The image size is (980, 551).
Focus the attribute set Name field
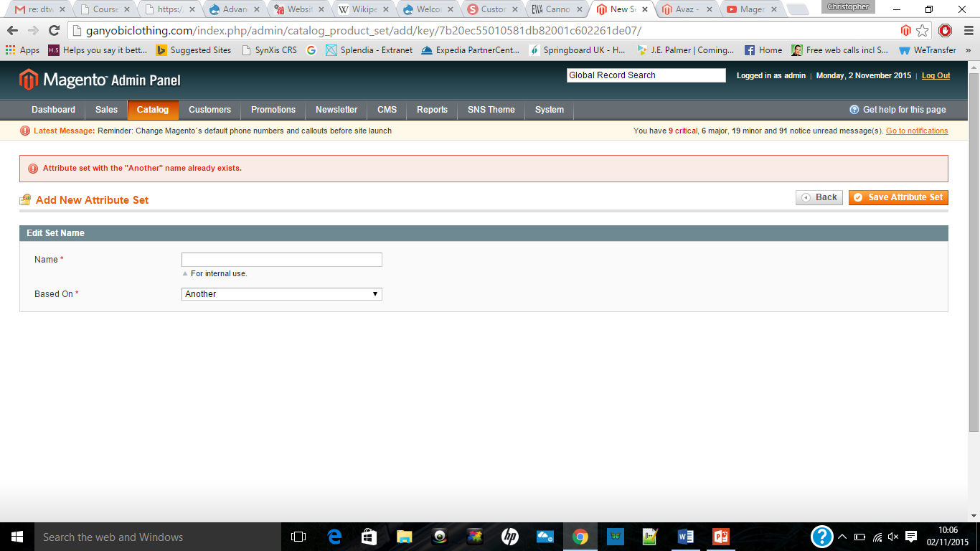coord(281,260)
